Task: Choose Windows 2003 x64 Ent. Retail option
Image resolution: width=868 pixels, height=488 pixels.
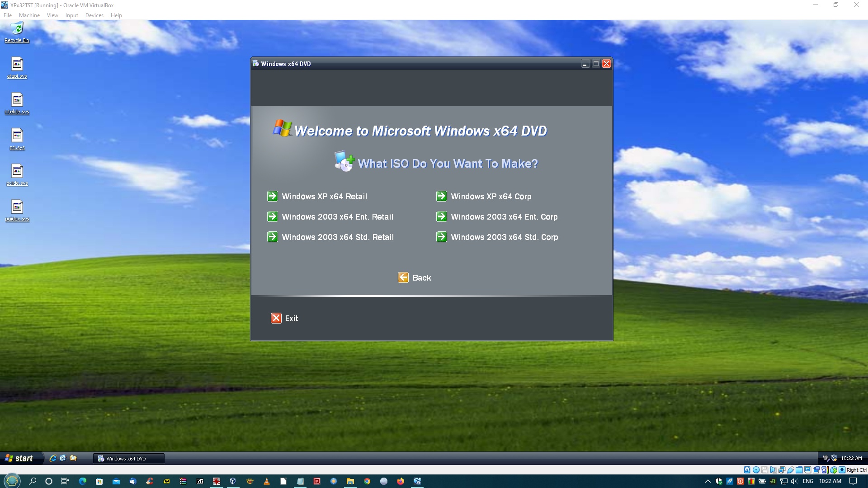Action: coord(337,217)
